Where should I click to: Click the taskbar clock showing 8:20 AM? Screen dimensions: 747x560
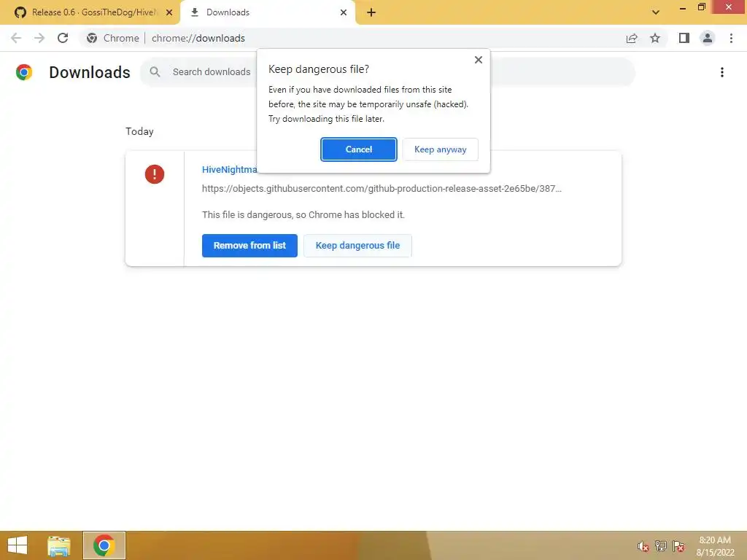(x=715, y=546)
